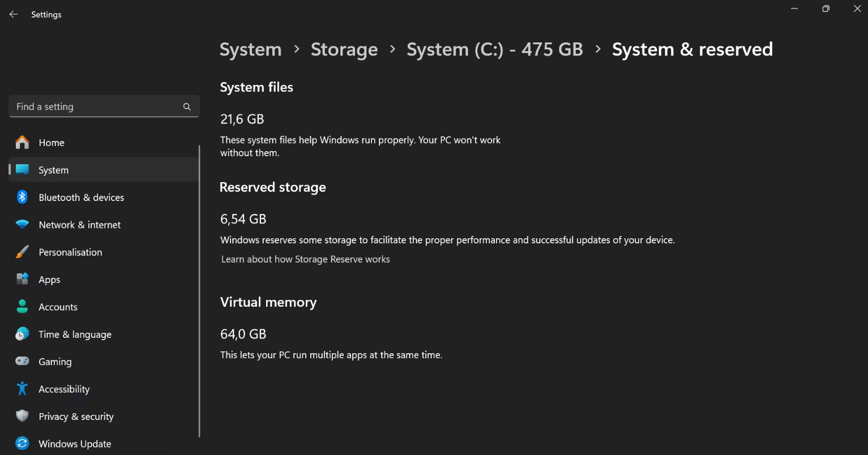Click the Find a setting search box
The height and width of the screenshot is (455, 868).
(96, 106)
